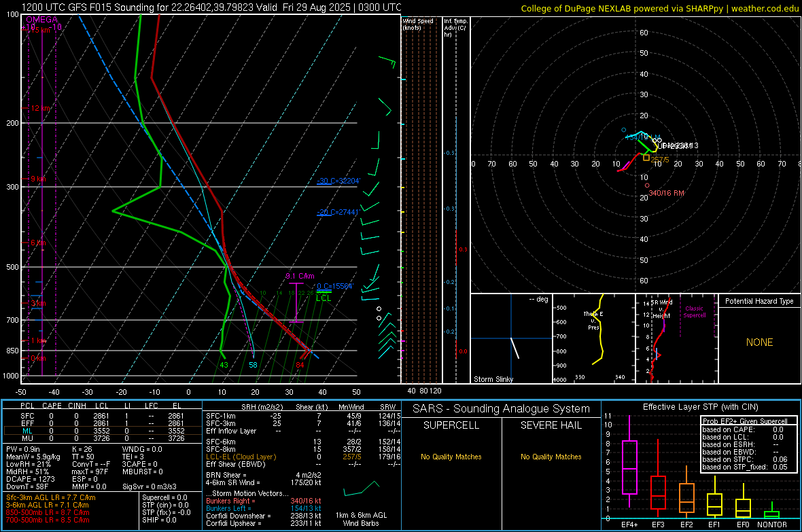Click the magenta Classic Supercell label
This screenshot has height=532, width=802.
tap(694, 312)
